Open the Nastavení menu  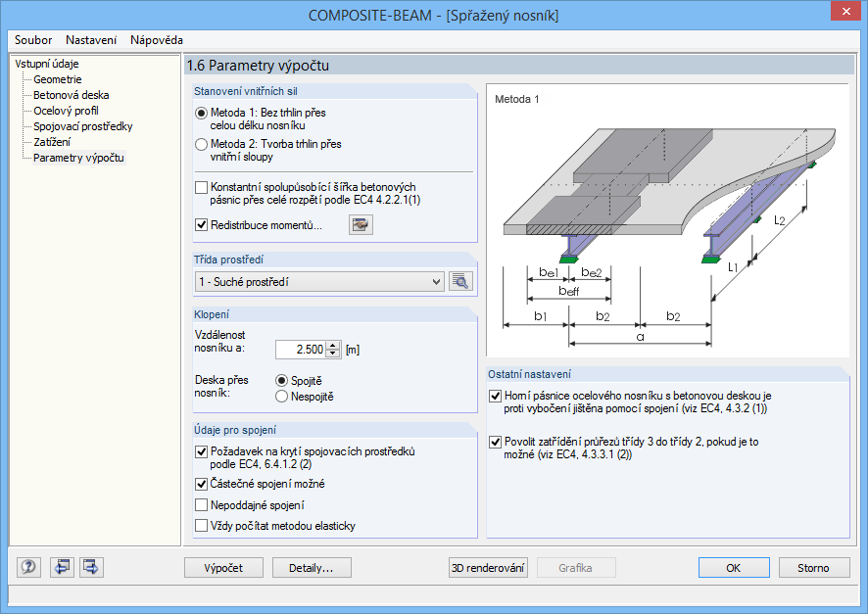click(x=91, y=40)
